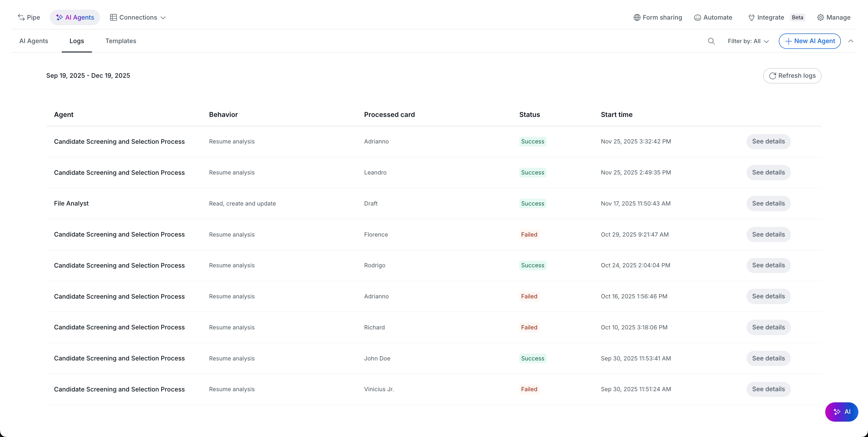Click the New AI Agent button
The width and height of the screenshot is (868, 437).
coord(809,41)
